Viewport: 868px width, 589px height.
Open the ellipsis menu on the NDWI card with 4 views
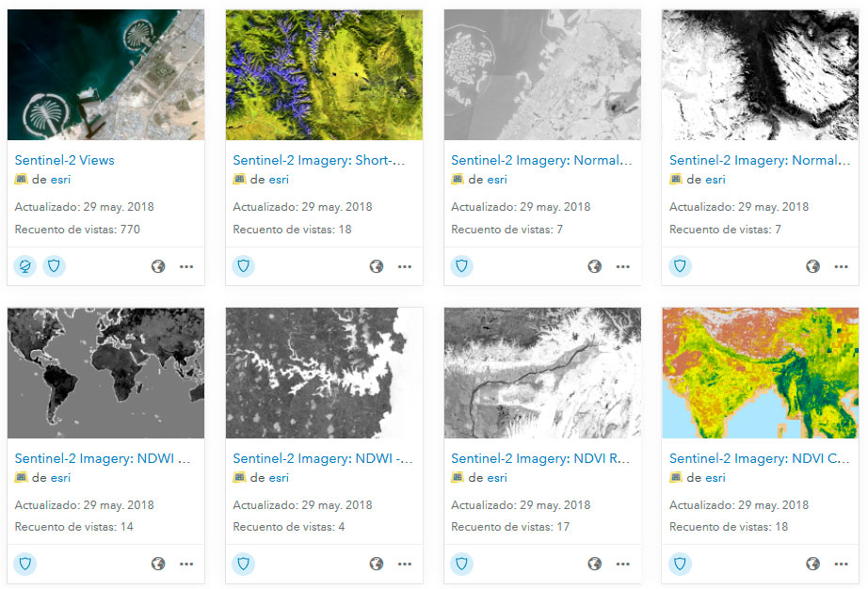click(x=405, y=565)
